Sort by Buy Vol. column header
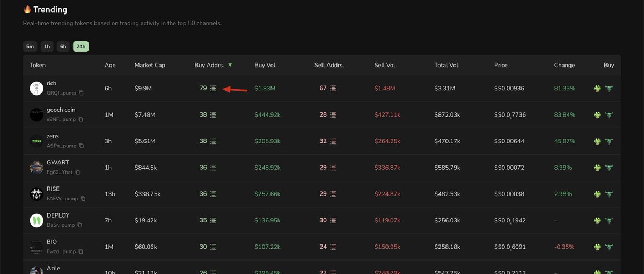The width and height of the screenshot is (644, 274). [266, 65]
